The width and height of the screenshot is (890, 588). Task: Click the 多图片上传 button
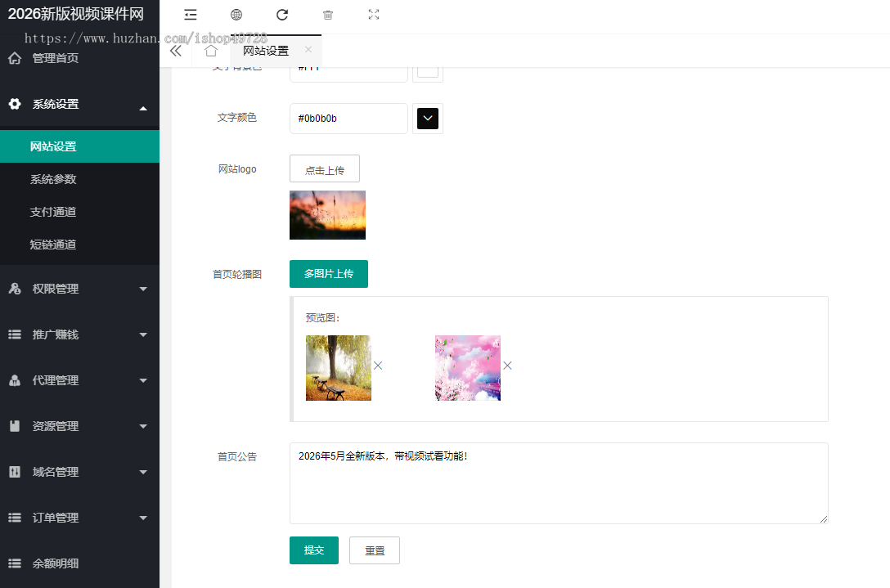coord(329,274)
